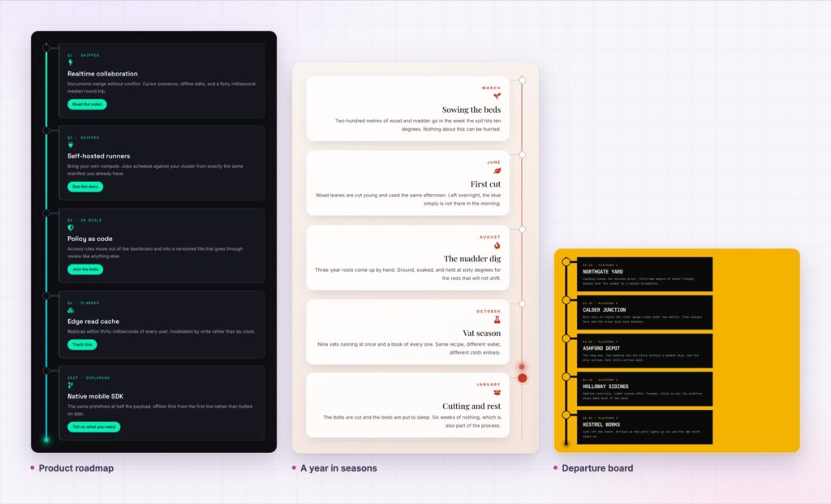Click the 'KESTREL WORKS' departure title

pos(601,424)
